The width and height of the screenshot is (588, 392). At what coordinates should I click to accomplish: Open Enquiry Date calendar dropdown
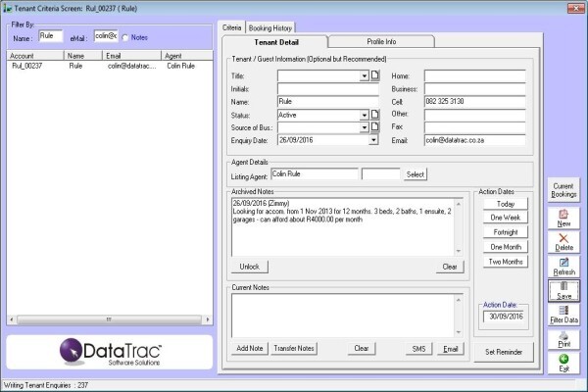click(373, 140)
